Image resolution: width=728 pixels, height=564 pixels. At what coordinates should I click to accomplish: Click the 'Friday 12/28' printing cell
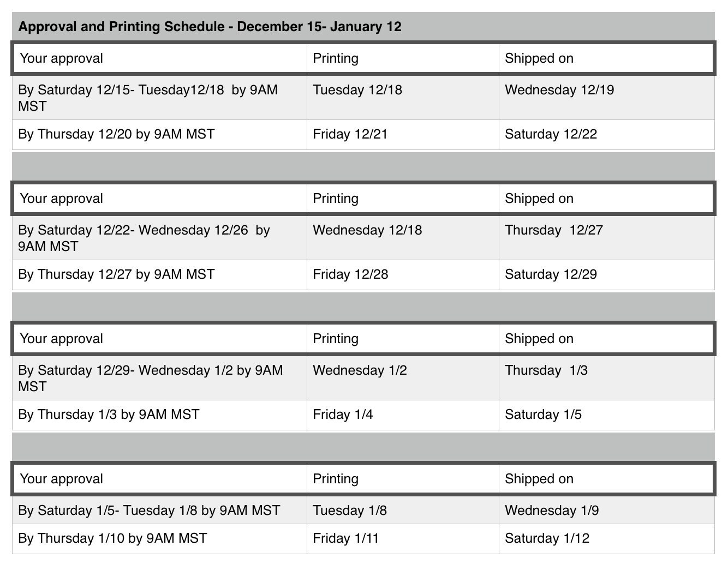(403, 274)
